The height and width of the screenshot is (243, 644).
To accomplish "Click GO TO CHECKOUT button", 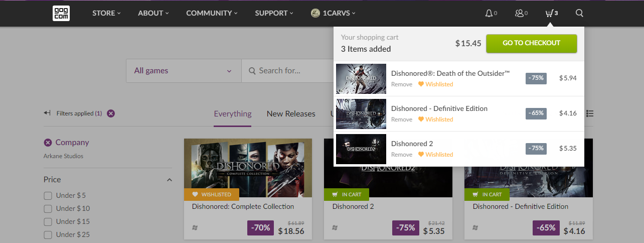I will [532, 43].
